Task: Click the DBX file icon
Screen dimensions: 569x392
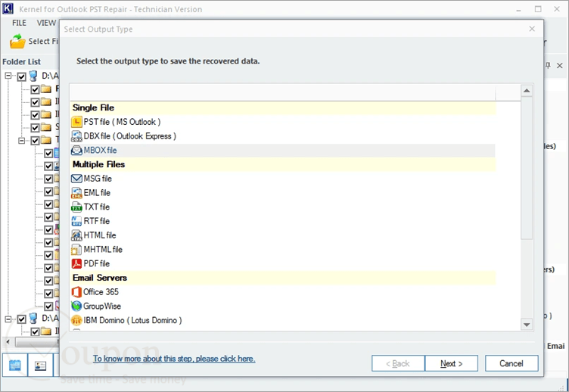Action: (76, 136)
